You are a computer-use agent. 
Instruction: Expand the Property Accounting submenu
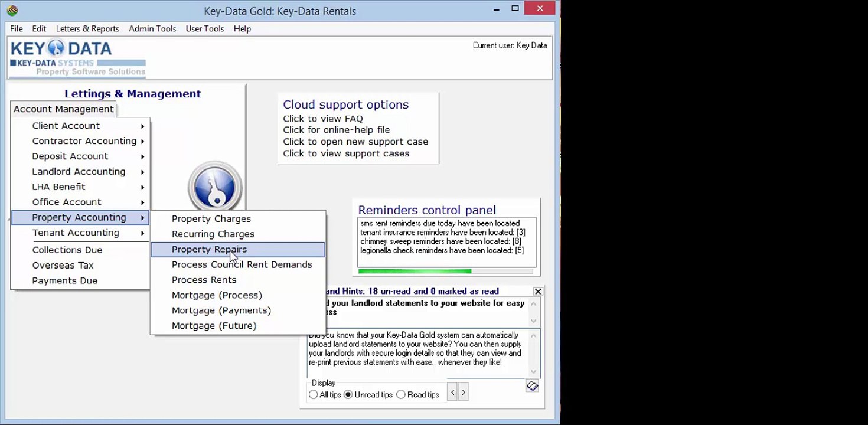click(x=80, y=218)
